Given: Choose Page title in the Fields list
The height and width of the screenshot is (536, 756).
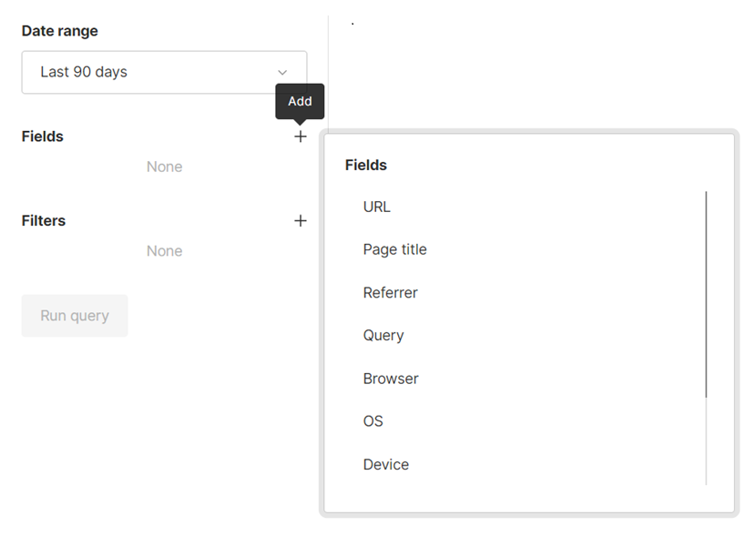Looking at the screenshot, I should (x=394, y=249).
